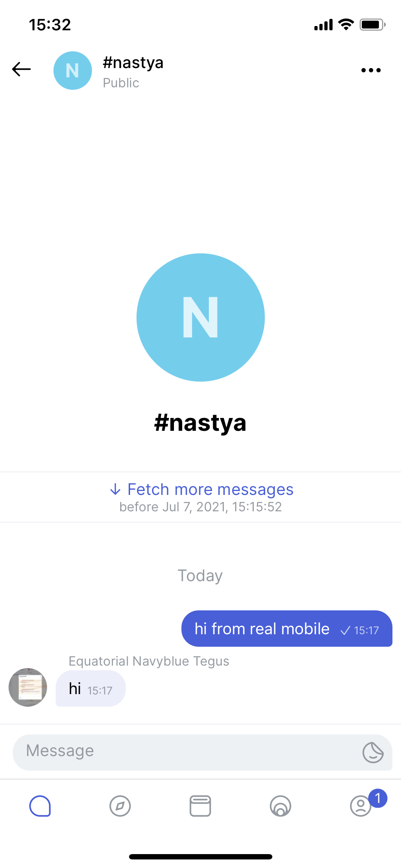Select the 'hi from real mobile' message
The image size is (401, 868).
(x=287, y=629)
